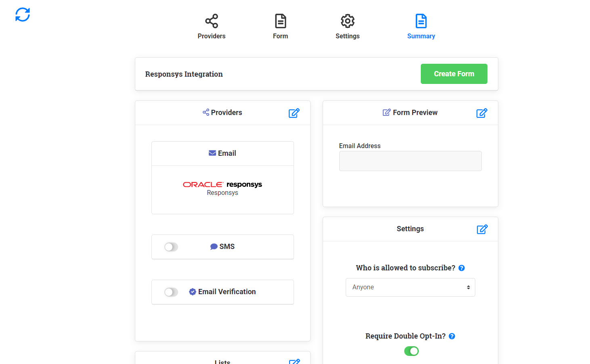Click the Email Address input field

(410, 161)
